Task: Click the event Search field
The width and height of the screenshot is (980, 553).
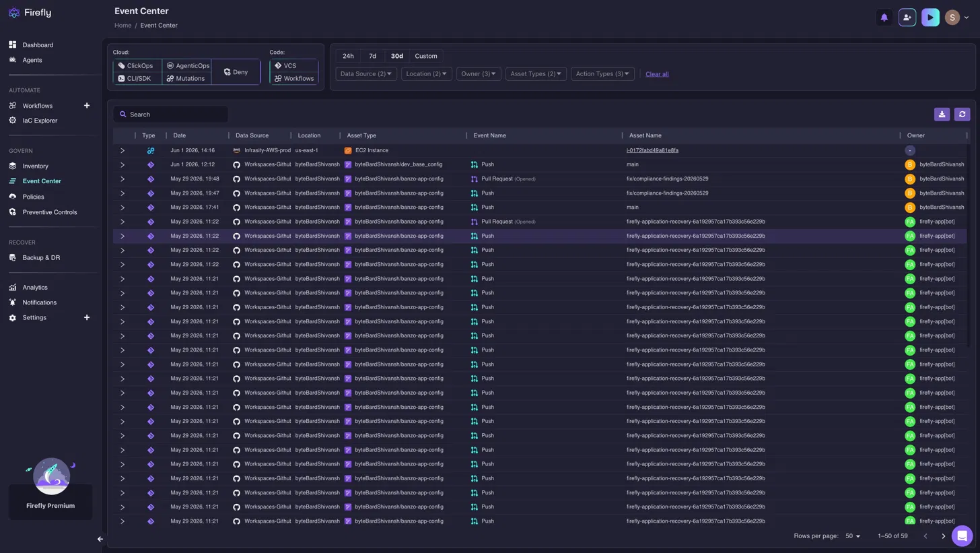Action: tap(171, 115)
